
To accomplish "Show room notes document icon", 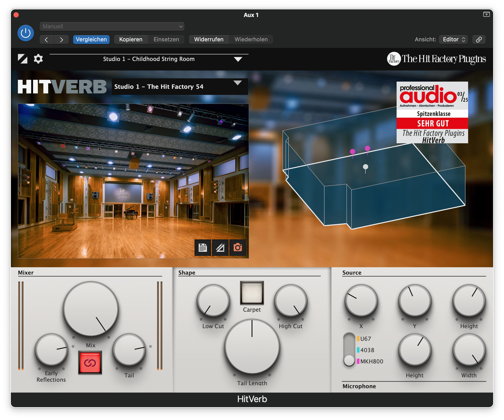I will pyautogui.click(x=203, y=247).
